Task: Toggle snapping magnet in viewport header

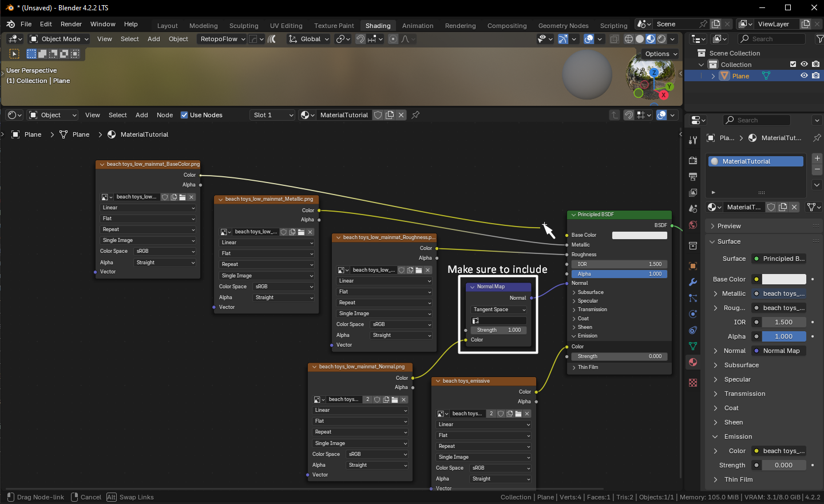Action: coord(360,39)
